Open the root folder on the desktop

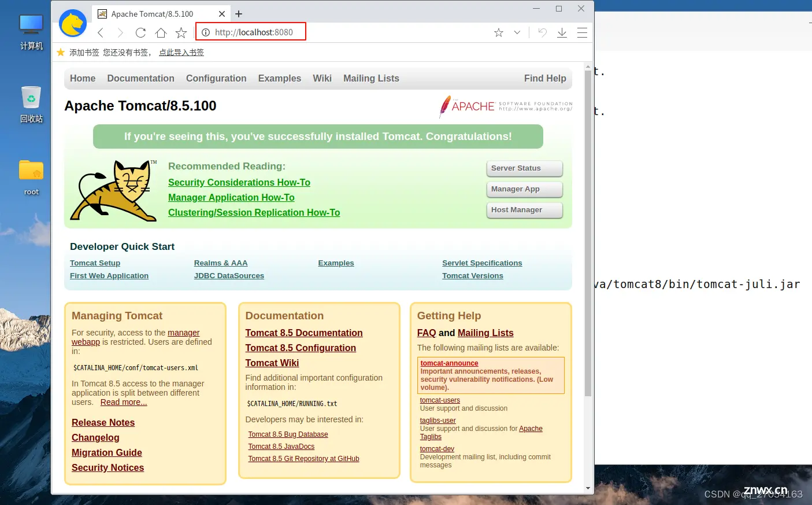tap(31, 178)
